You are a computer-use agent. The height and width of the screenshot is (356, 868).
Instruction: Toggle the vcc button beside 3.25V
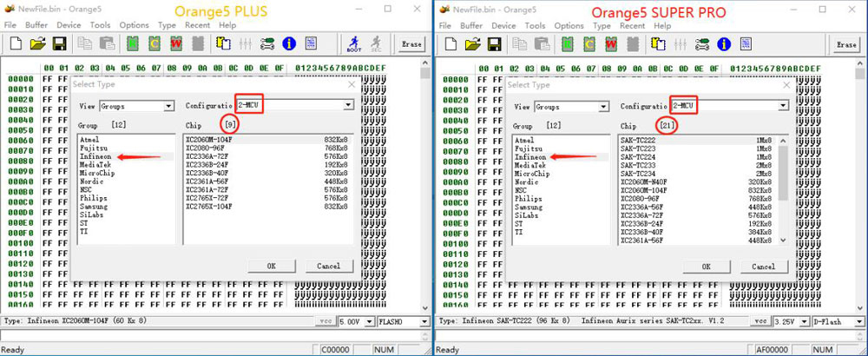tap(759, 321)
